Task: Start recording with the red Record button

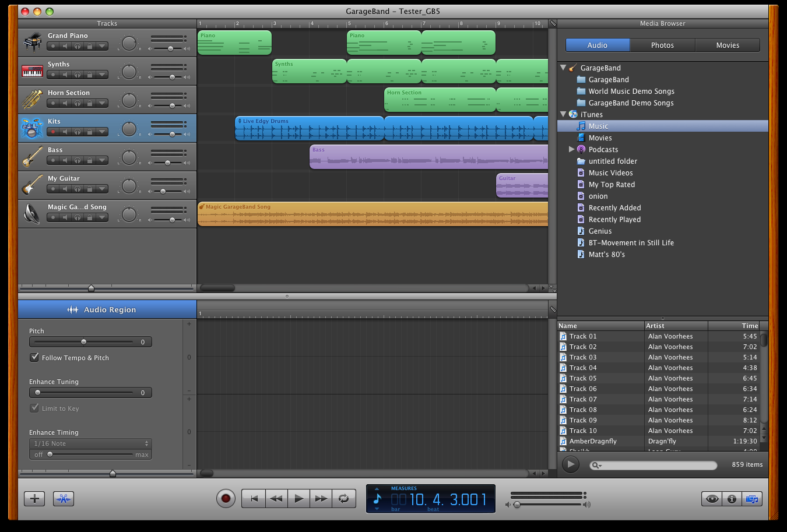Action: [226, 498]
